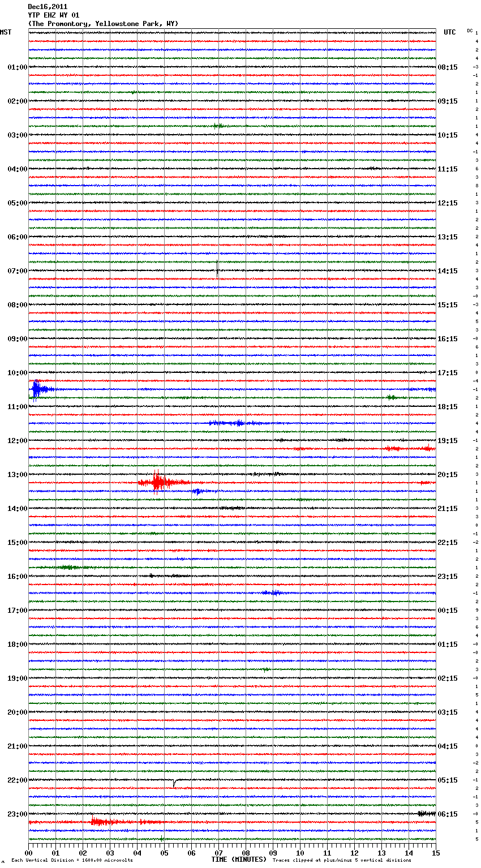The width and height of the screenshot is (481, 868).
Task: Click the "05" minute axis tick label
Action: (164, 853)
